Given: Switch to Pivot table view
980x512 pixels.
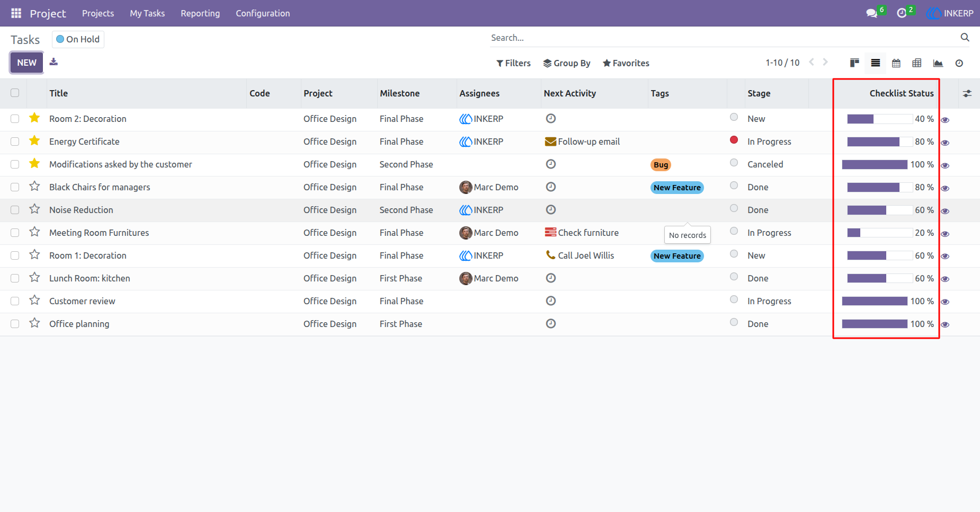Looking at the screenshot, I should [x=917, y=63].
